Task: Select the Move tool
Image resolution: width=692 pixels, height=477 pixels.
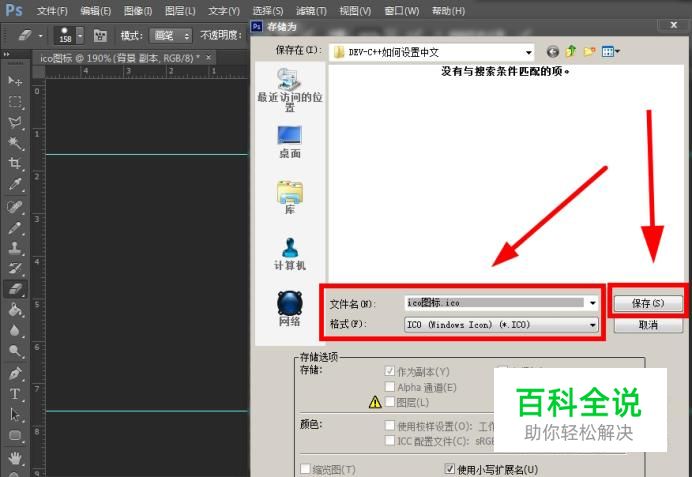Action: tap(15, 81)
